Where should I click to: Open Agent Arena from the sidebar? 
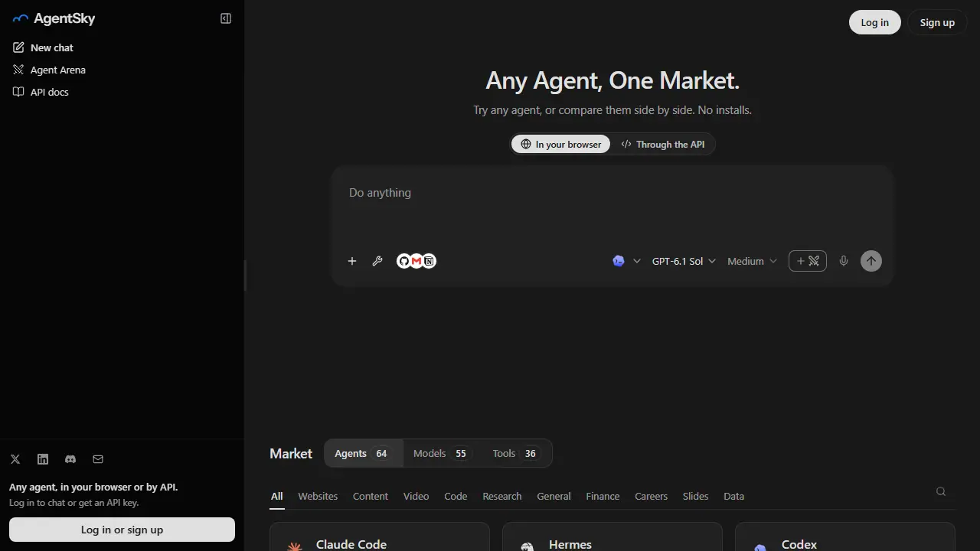[50, 70]
